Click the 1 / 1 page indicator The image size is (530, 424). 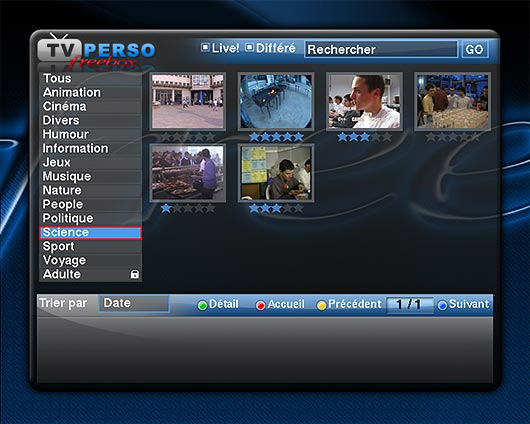coord(410,304)
